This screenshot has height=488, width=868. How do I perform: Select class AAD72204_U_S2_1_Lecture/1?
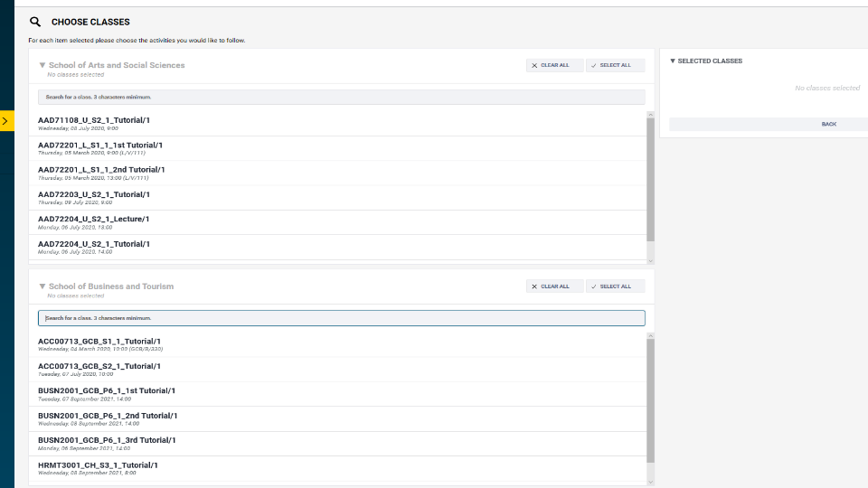[337, 222]
